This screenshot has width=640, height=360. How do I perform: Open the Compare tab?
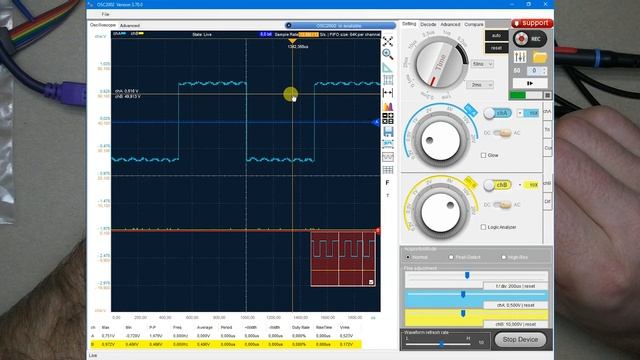coord(474,24)
